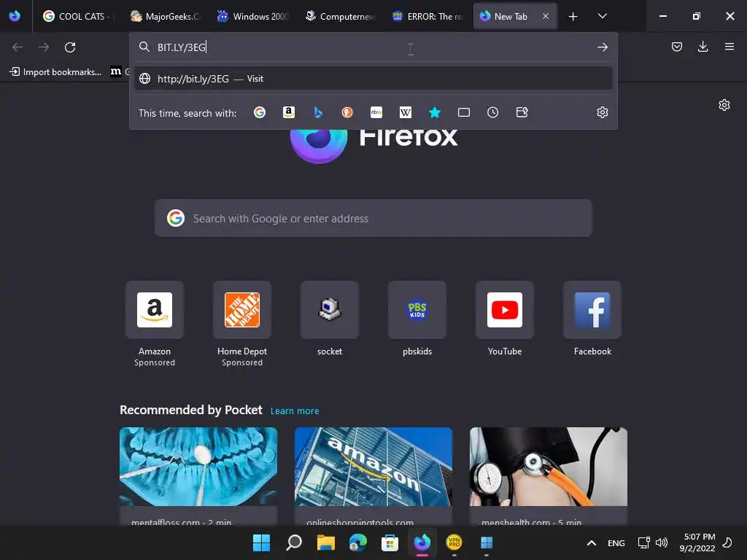Image resolution: width=747 pixels, height=560 pixels.
Task: Switch to the ERROR tab
Action: click(427, 17)
